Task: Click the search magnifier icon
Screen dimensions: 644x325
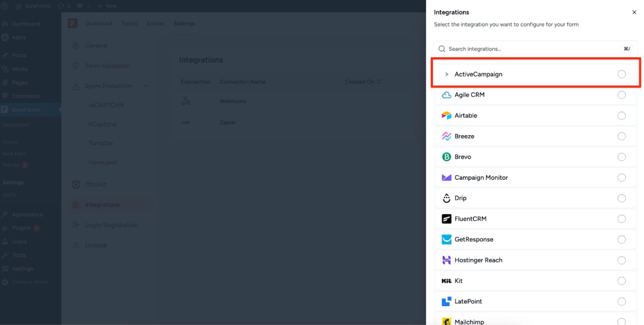Action: 442,49
